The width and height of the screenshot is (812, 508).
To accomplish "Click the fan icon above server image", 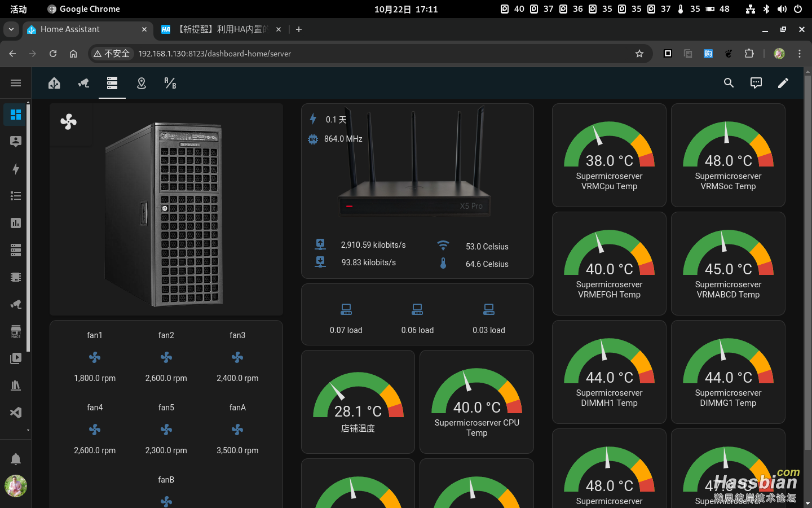I will pos(68,122).
